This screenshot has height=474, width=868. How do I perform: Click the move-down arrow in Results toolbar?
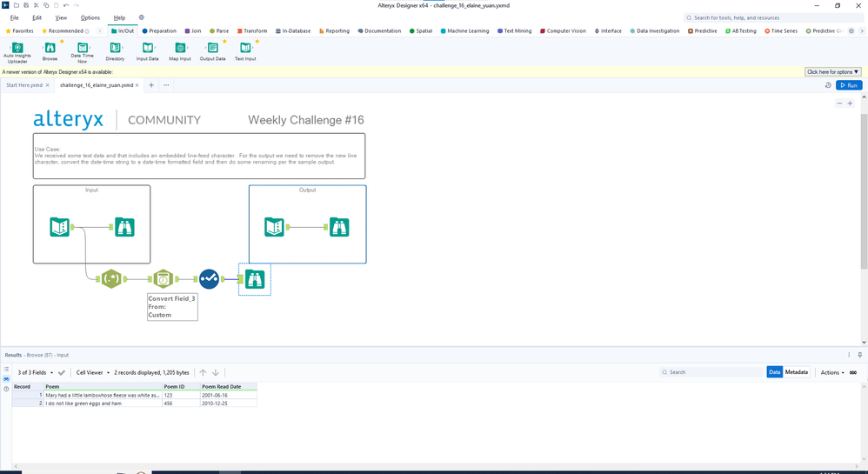tap(216, 372)
